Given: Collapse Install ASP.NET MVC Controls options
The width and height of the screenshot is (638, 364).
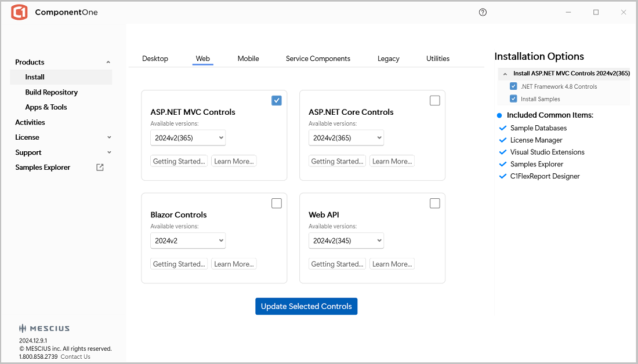Looking at the screenshot, I should point(505,74).
